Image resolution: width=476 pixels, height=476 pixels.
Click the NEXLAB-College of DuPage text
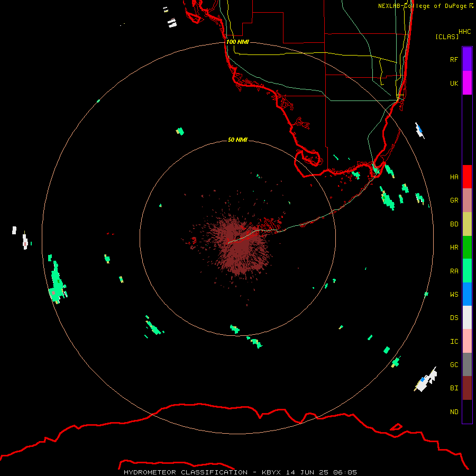(x=423, y=6)
